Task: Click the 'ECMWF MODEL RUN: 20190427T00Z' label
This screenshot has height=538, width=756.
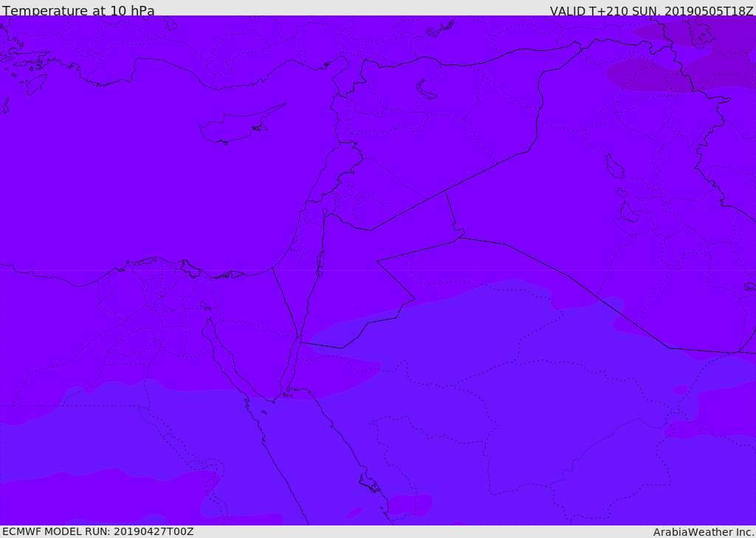Action: coord(98,532)
